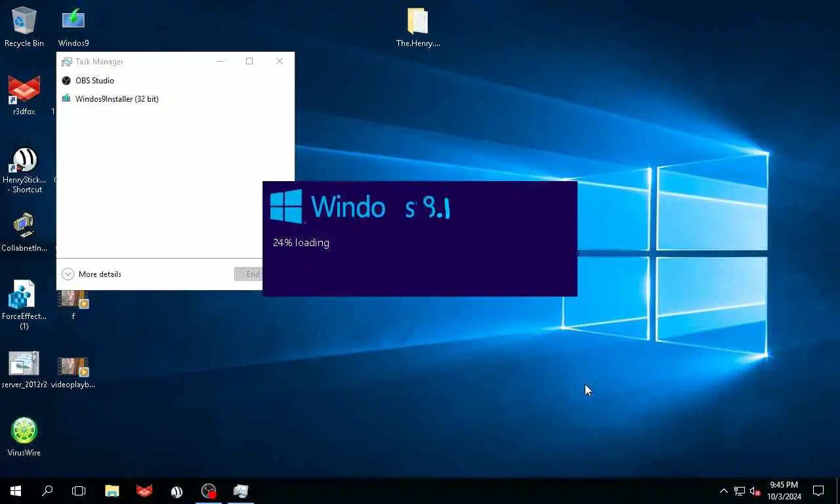
Task: Switch to OBS Studio taskbar icon
Action: point(209,491)
